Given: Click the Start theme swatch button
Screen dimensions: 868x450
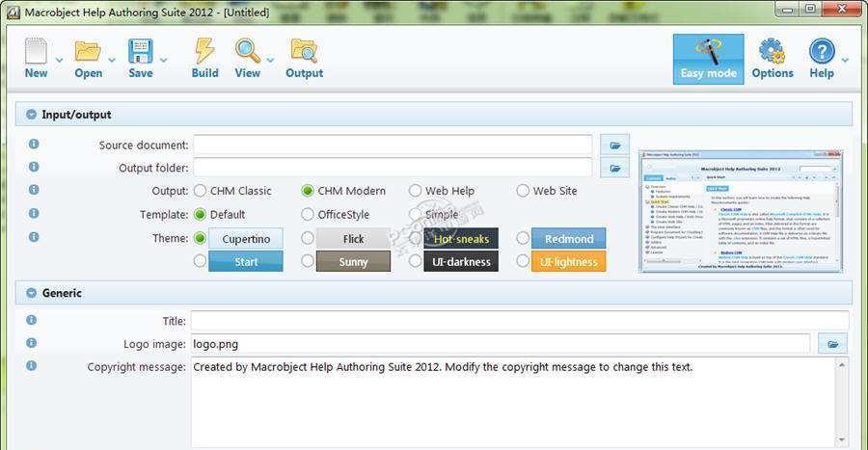Looking at the screenshot, I should pyautogui.click(x=246, y=261).
